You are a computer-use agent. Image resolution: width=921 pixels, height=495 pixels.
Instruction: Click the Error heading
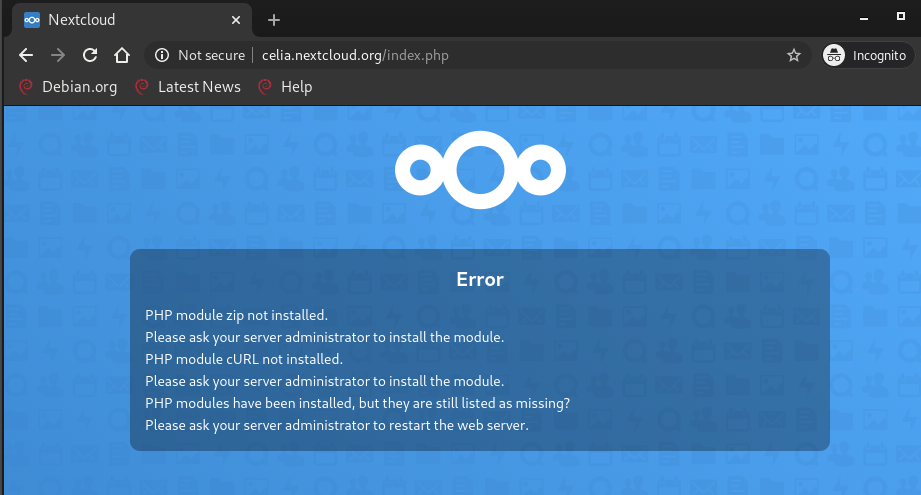480,280
